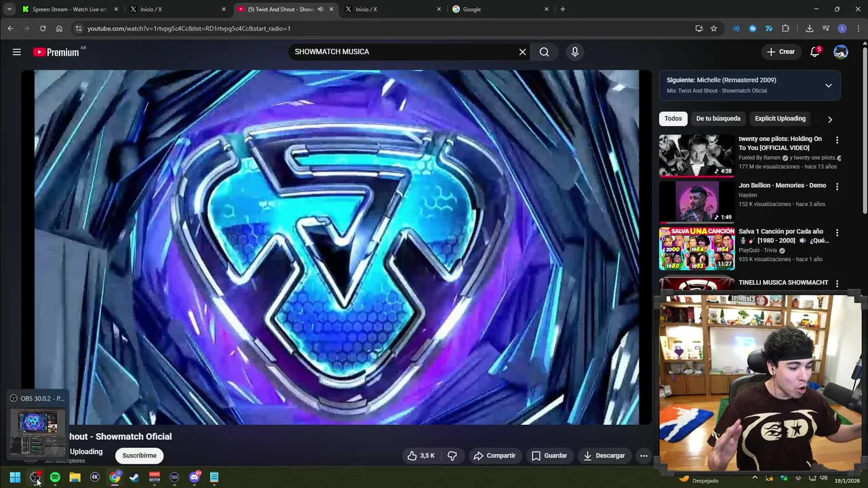Image resolution: width=868 pixels, height=488 pixels.
Task: Open Fueled By Ramen channel link
Action: click(x=759, y=158)
